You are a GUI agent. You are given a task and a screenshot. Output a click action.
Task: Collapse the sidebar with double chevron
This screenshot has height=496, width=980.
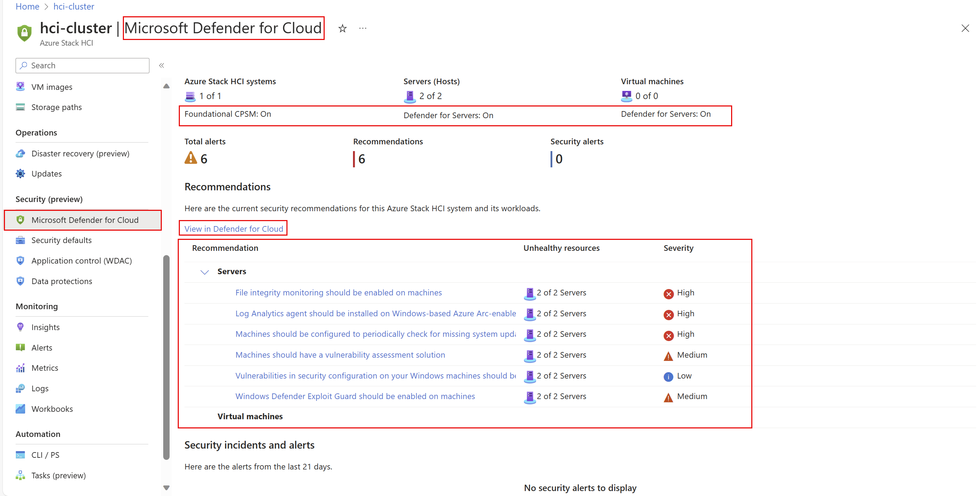tap(162, 65)
